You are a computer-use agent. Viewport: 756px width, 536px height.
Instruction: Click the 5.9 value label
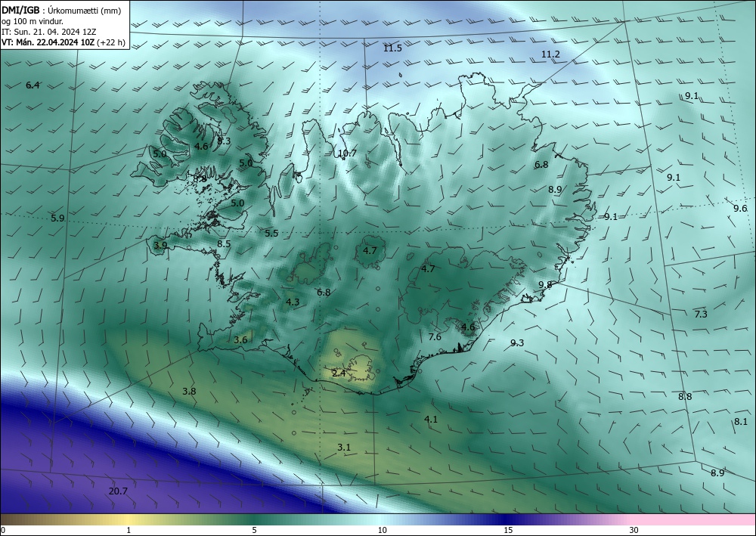point(57,218)
